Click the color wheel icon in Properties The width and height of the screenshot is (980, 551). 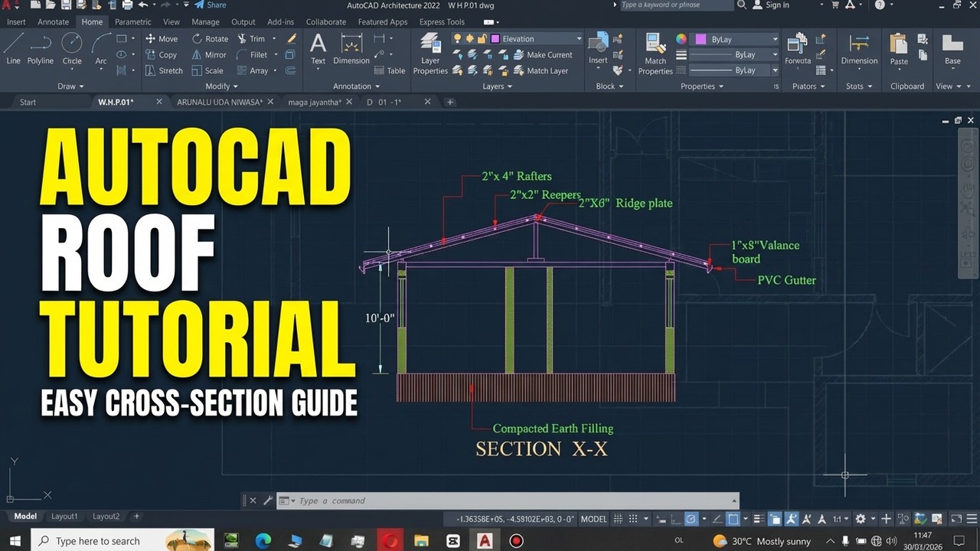coord(681,39)
